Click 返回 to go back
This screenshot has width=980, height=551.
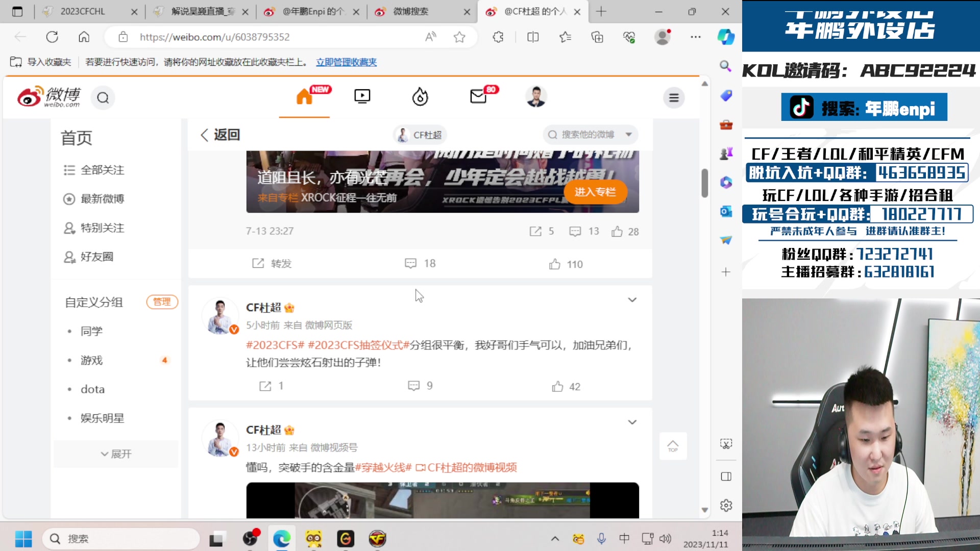(220, 135)
